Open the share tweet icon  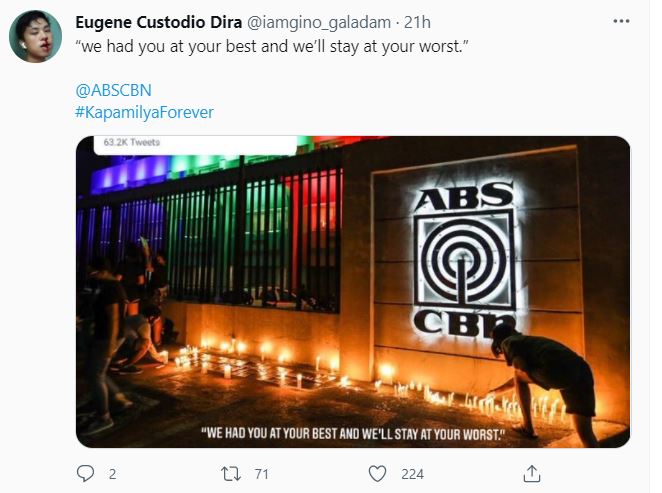pyautogui.click(x=532, y=474)
